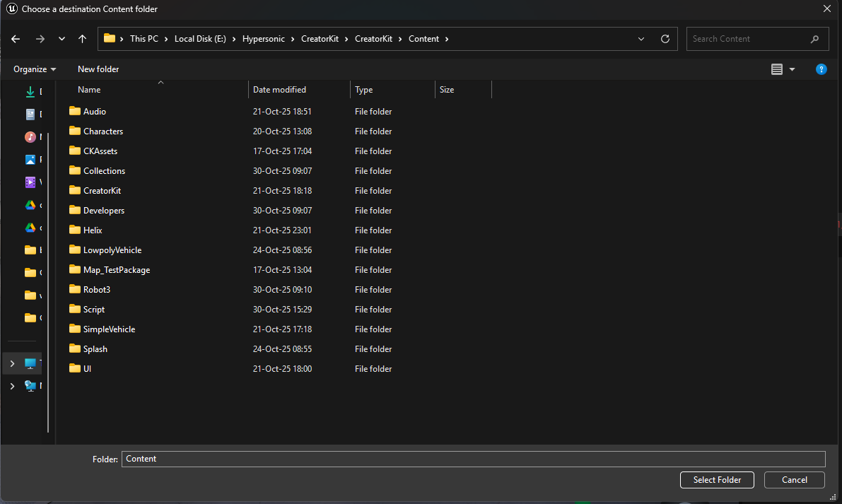Viewport: 842px width, 504px height.
Task: Open the address bar history dropdown
Action: (x=641, y=39)
